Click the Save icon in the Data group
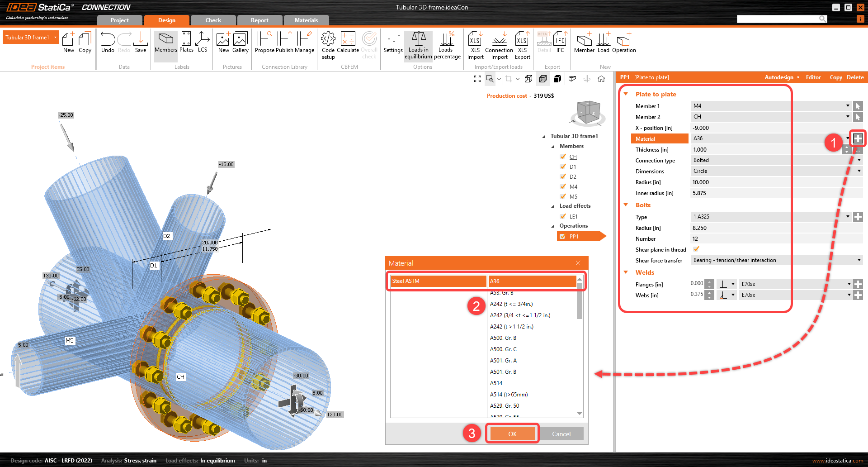 pos(141,43)
